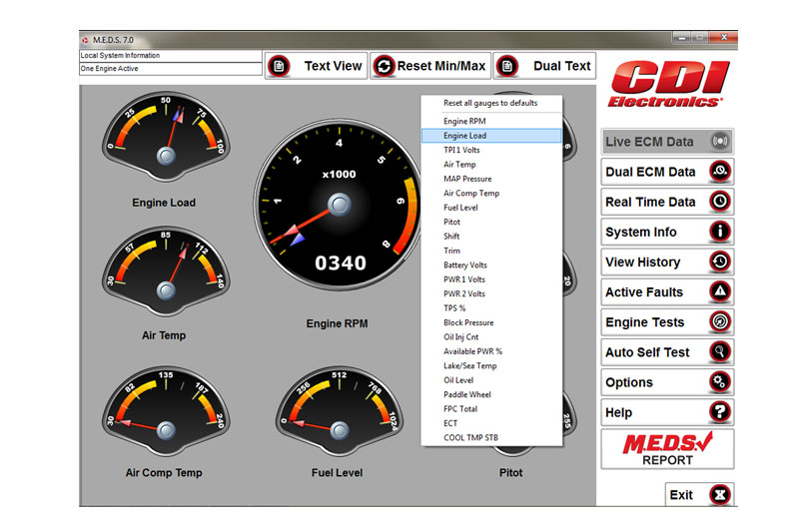Click the Auto Self Test magnifier icon
This screenshot has height=532, width=799.
pyautogui.click(x=719, y=352)
